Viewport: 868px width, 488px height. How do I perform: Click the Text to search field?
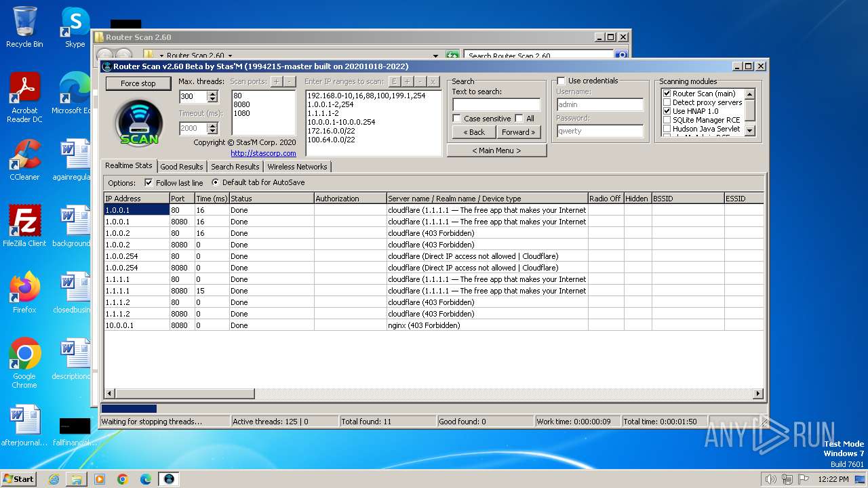click(496, 104)
